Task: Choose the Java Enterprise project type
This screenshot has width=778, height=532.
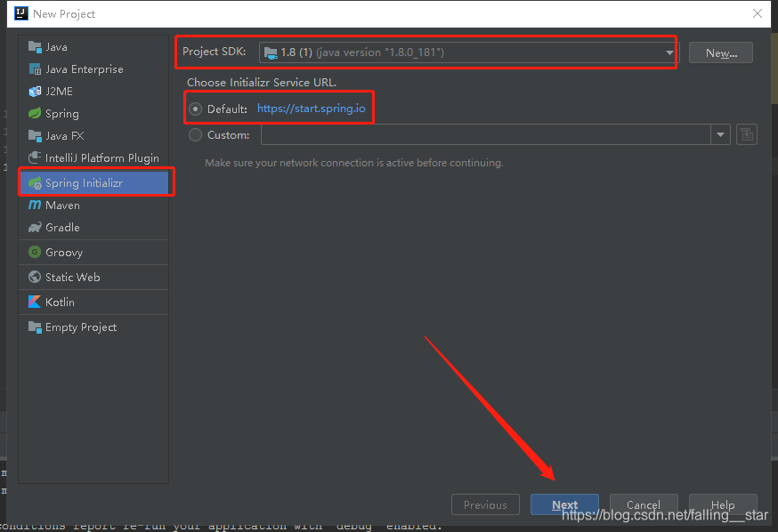Action: (93, 69)
